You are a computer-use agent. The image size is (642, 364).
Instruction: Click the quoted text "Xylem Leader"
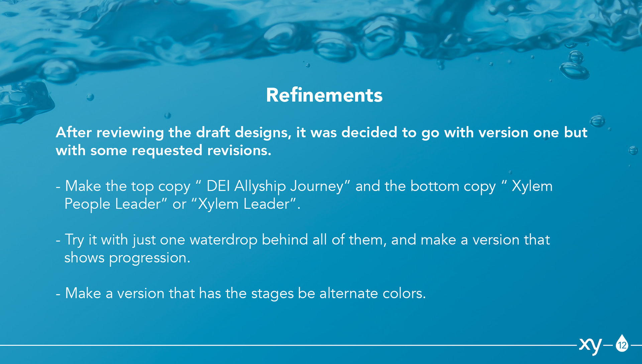[x=244, y=204]
